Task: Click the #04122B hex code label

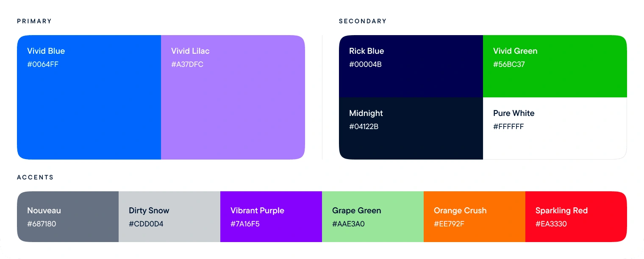Action: pyautogui.click(x=364, y=127)
